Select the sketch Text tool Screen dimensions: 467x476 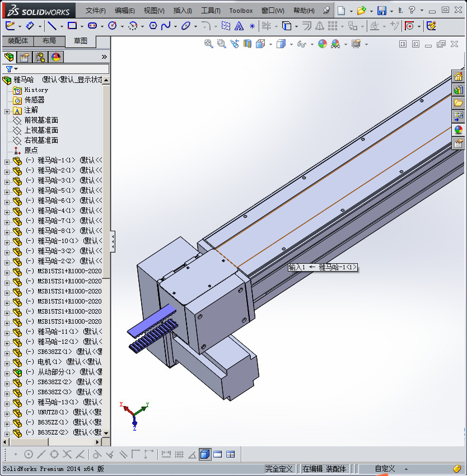coord(239,26)
